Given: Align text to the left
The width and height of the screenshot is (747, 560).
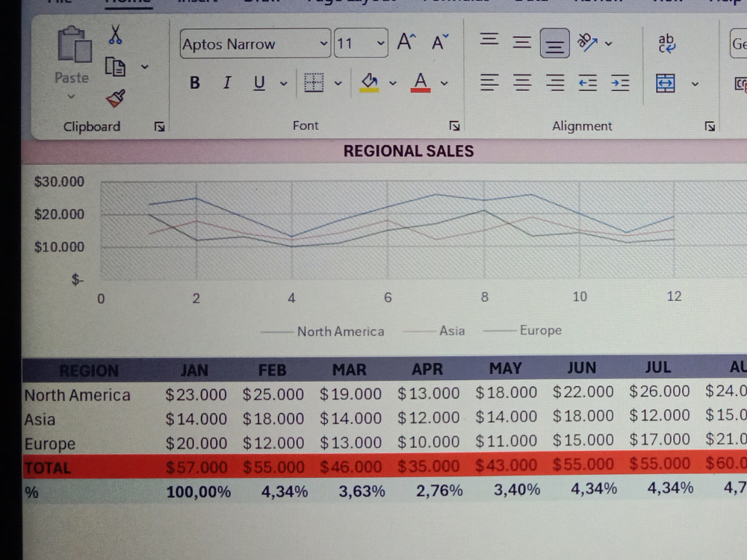Looking at the screenshot, I should coord(489,83).
